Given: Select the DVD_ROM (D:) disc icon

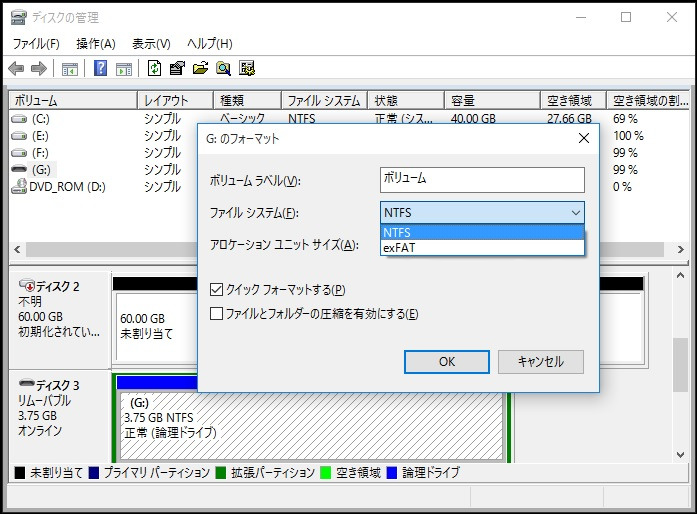Looking at the screenshot, I should pyautogui.click(x=19, y=186).
